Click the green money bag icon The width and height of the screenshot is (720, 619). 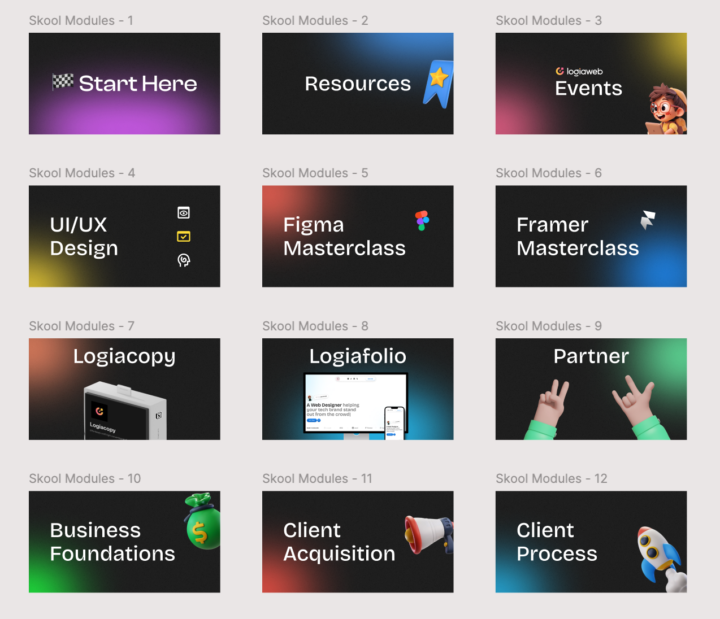click(202, 521)
